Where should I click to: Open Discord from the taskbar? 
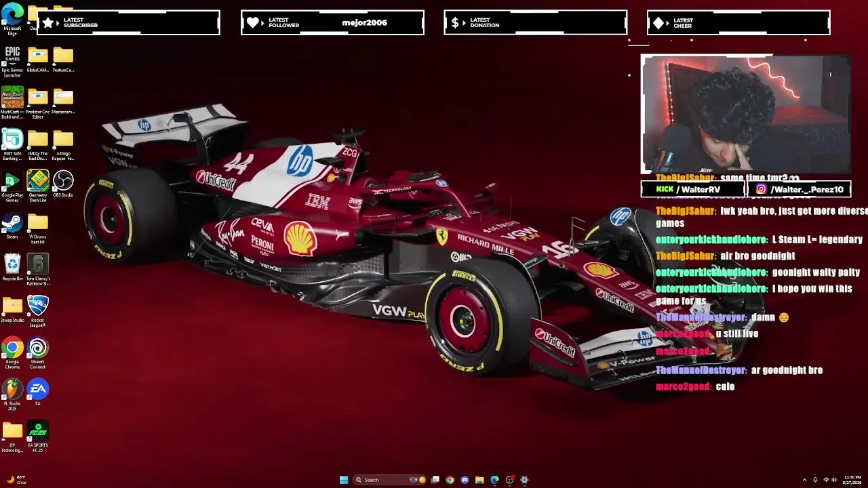pyautogui.click(x=465, y=480)
